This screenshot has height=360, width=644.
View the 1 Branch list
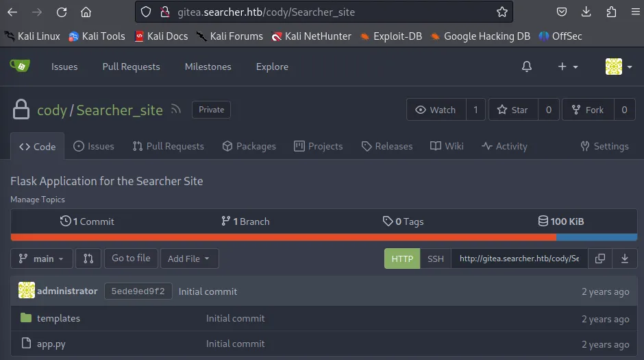coord(245,221)
